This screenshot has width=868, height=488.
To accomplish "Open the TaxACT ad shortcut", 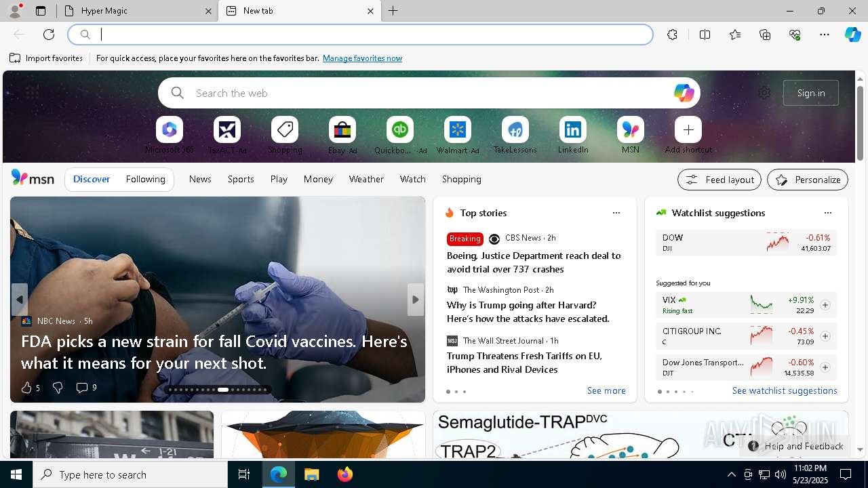I will coord(227,135).
